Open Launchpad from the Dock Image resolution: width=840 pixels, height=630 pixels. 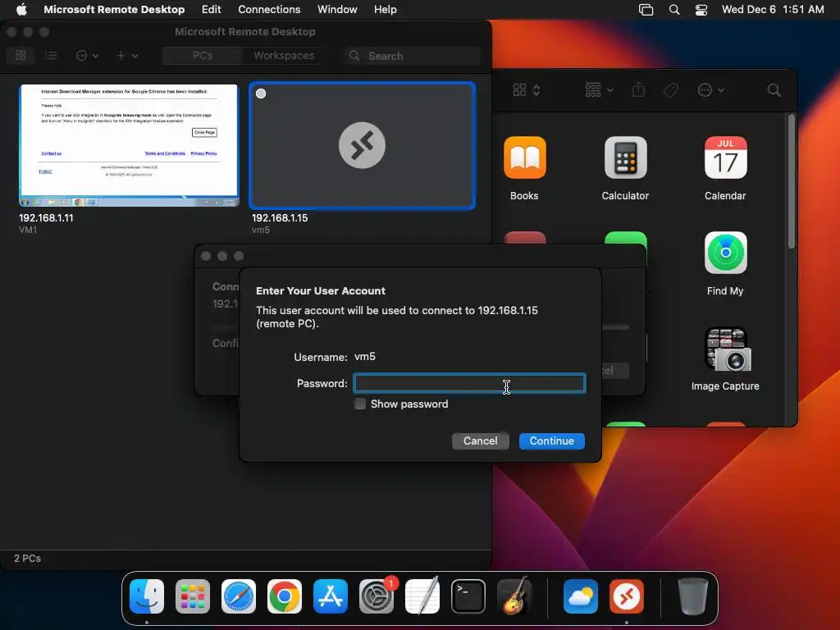(x=192, y=596)
